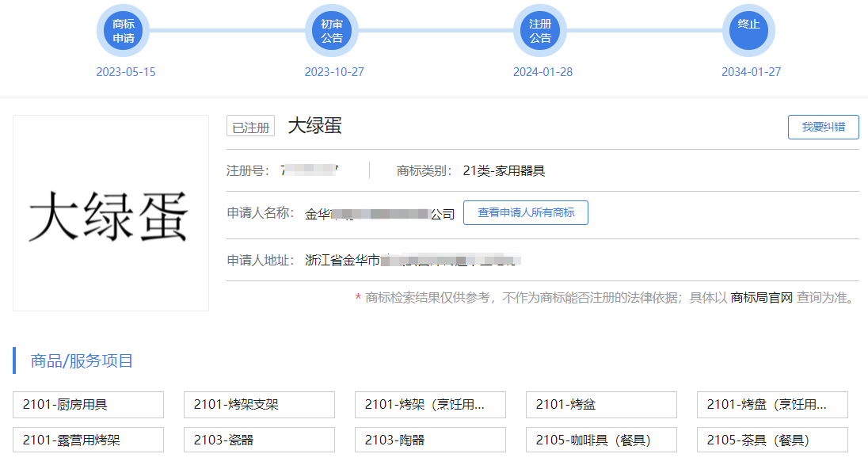This screenshot has width=868, height=469.
Task: Click the 我要纠错 button
Action: [x=823, y=127]
